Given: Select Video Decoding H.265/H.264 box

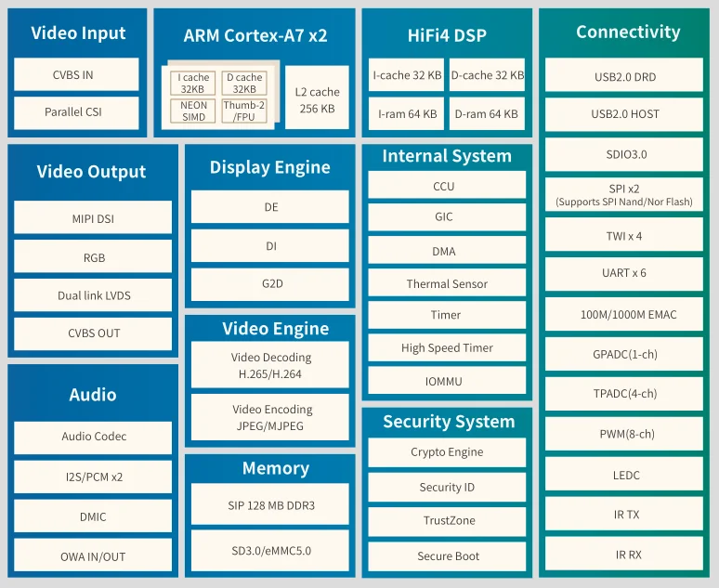Looking at the screenshot, I should click(x=270, y=365).
